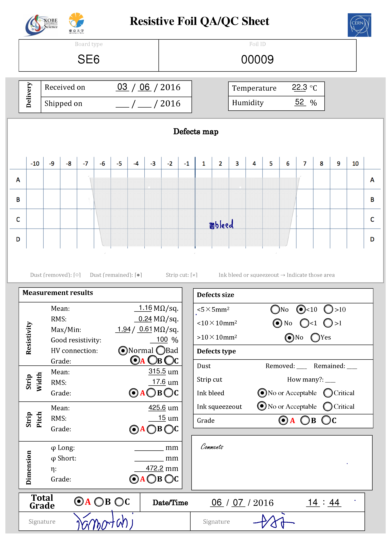Click the η value 472.2
This screenshot has width=392, height=554.
pyautogui.click(x=149, y=468)
